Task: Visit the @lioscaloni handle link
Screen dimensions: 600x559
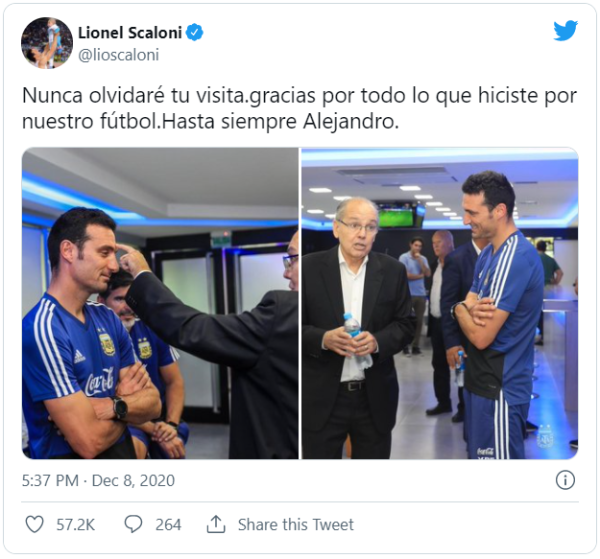Action: [x=119, y=55]
